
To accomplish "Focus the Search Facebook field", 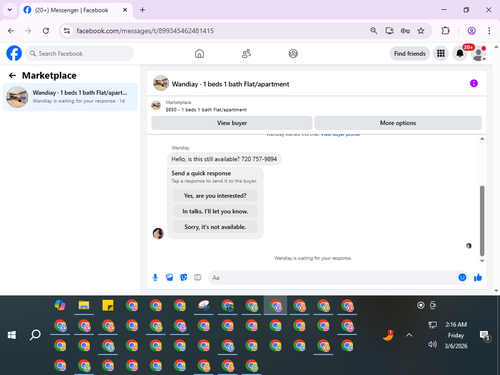I will 80,53.
